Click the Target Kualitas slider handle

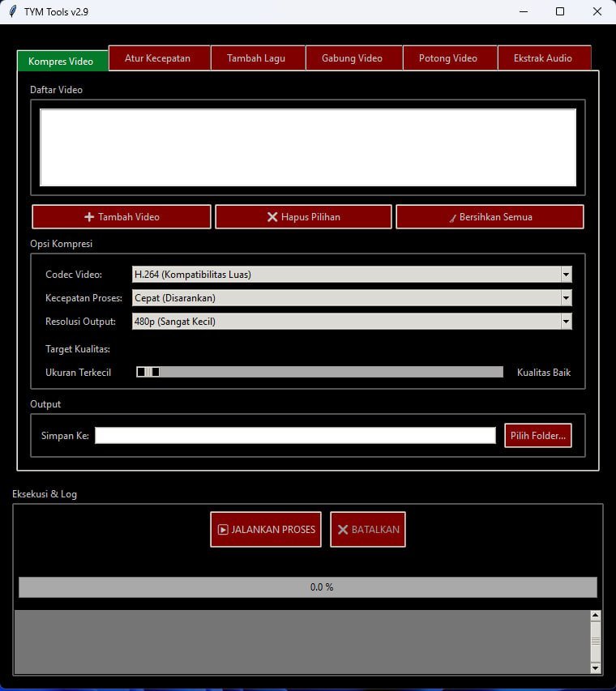pyautogui.click(x=148, y=372)
